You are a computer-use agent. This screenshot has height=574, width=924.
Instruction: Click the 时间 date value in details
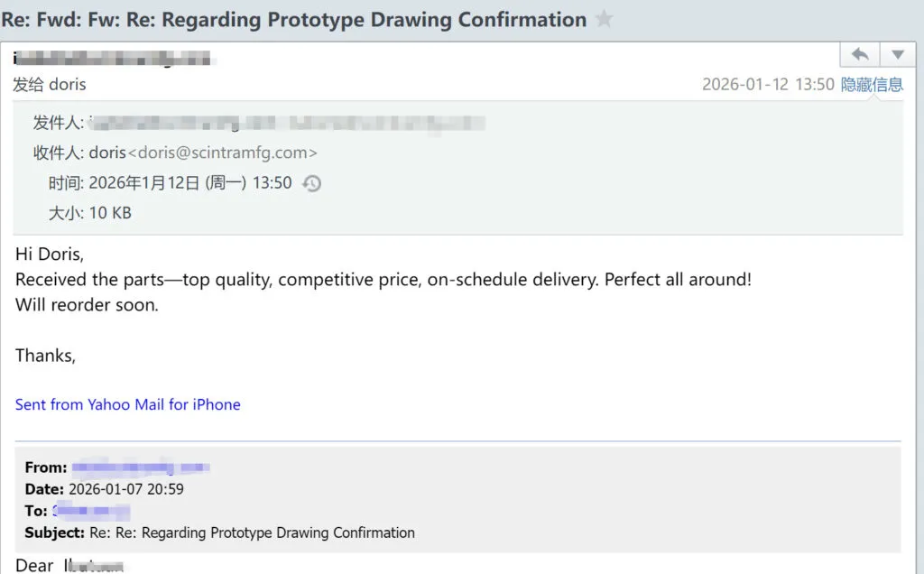coord(190,183)
